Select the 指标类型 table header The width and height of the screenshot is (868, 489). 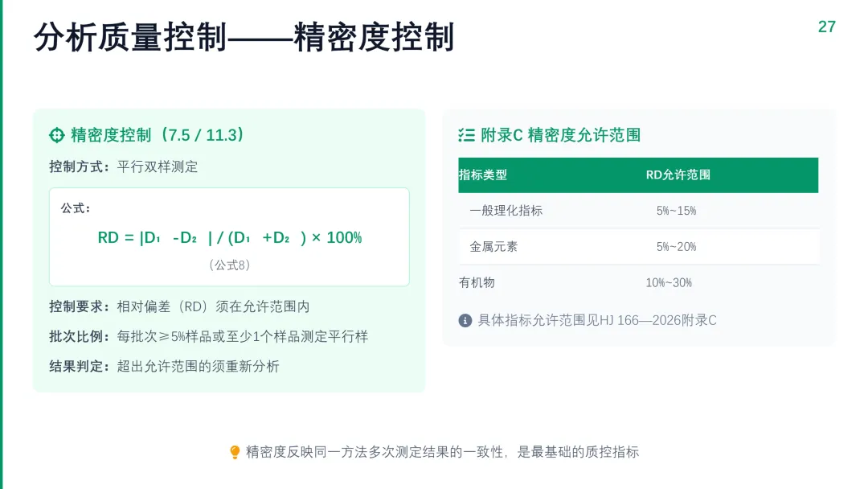(483, 175)
